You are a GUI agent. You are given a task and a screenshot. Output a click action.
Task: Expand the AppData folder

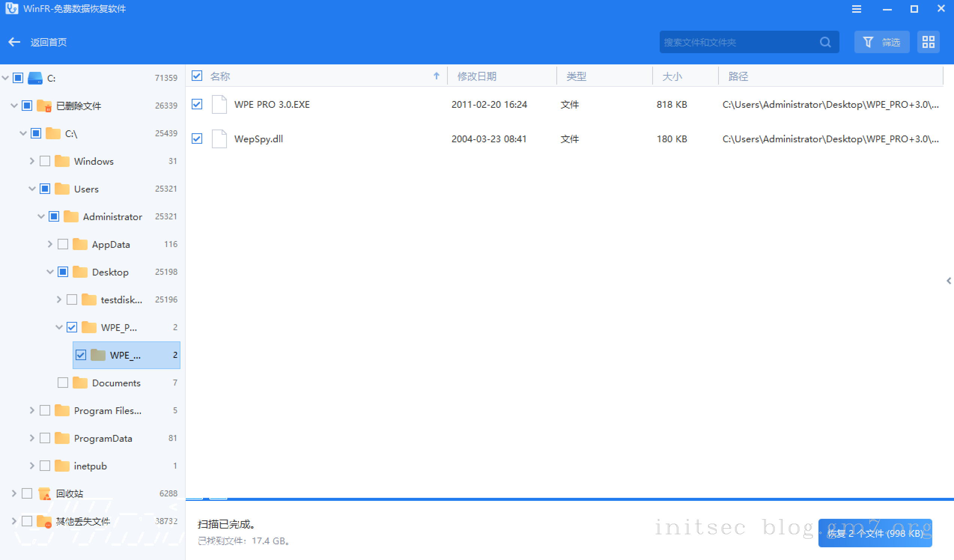pyautogui.click(x=49, y=244)
